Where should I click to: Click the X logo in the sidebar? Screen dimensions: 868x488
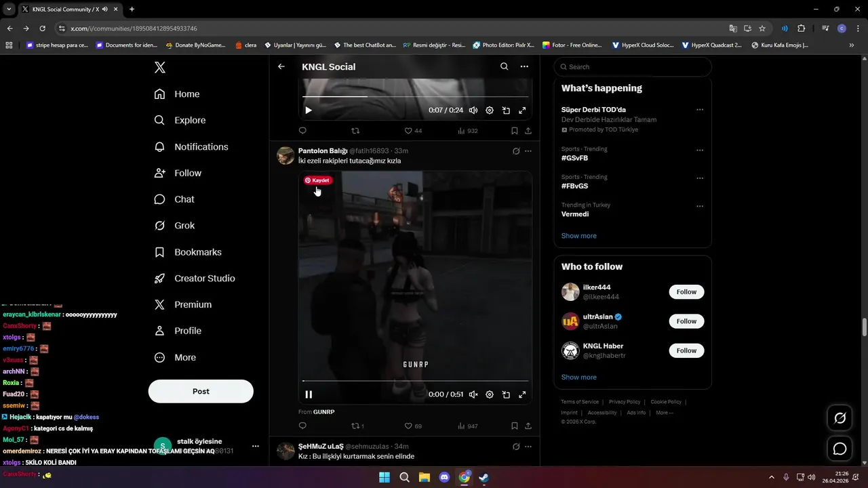[x=159, y=67]
